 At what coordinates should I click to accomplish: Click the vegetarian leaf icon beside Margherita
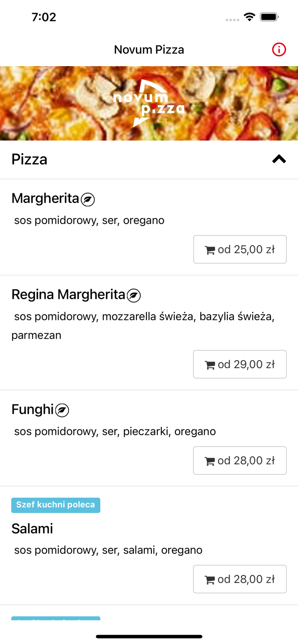[x=88, y=199]
